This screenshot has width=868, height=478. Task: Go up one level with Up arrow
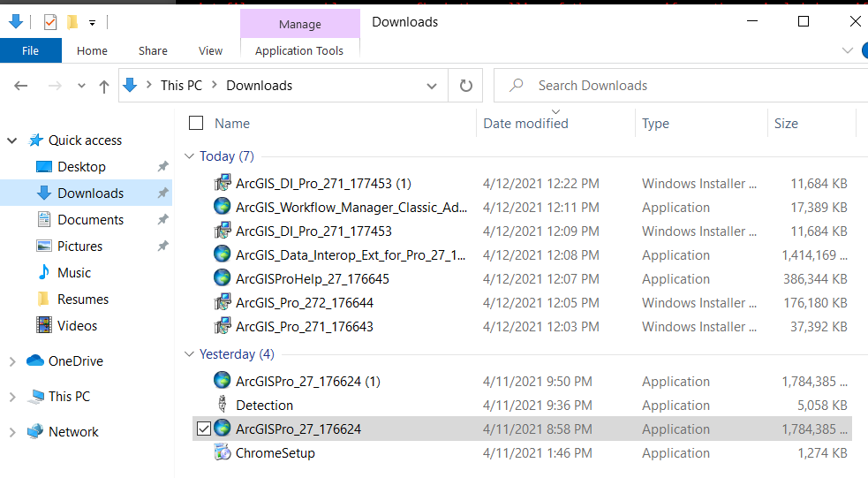tap(104, 87)
